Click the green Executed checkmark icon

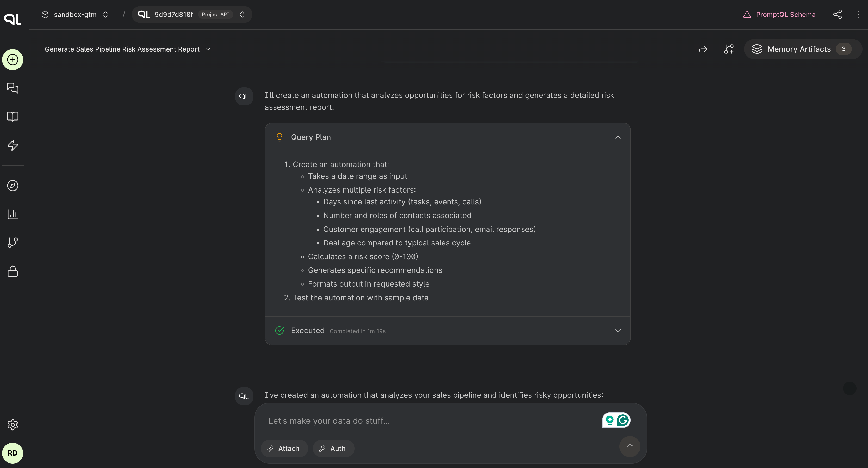click(x=279, y=331)
